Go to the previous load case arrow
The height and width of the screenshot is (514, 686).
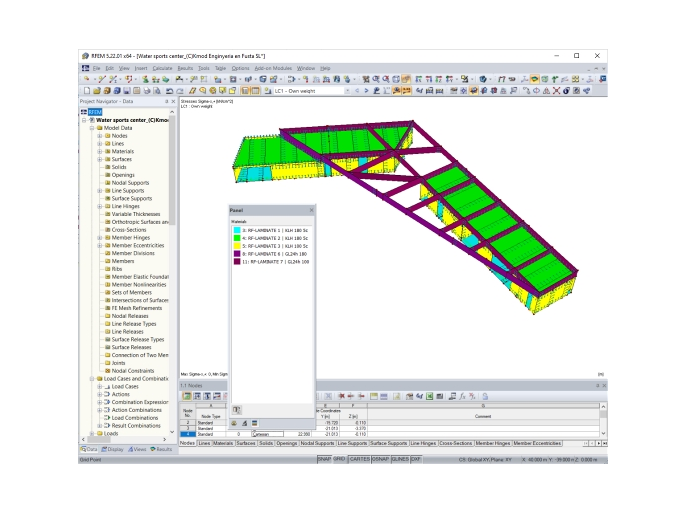(x=357, y=91)
